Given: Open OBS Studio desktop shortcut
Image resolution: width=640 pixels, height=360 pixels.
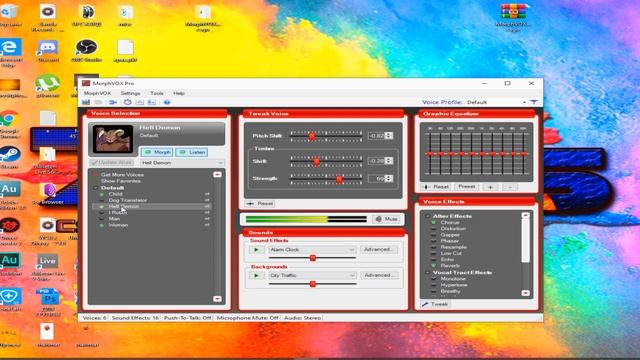Looking at the screenshot, I should [x=86, y=51].
